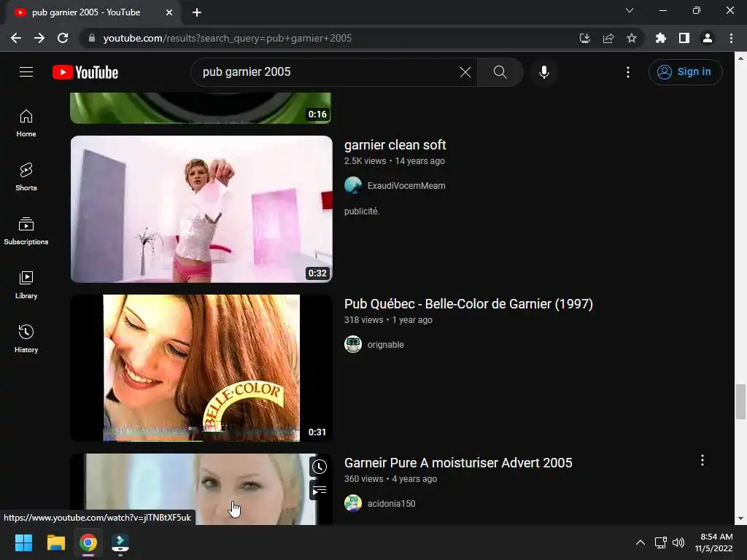This screenshot has height=560, width=747.
Task: Open the YouTube hamburger guide menu
Action: pos(26,72)
